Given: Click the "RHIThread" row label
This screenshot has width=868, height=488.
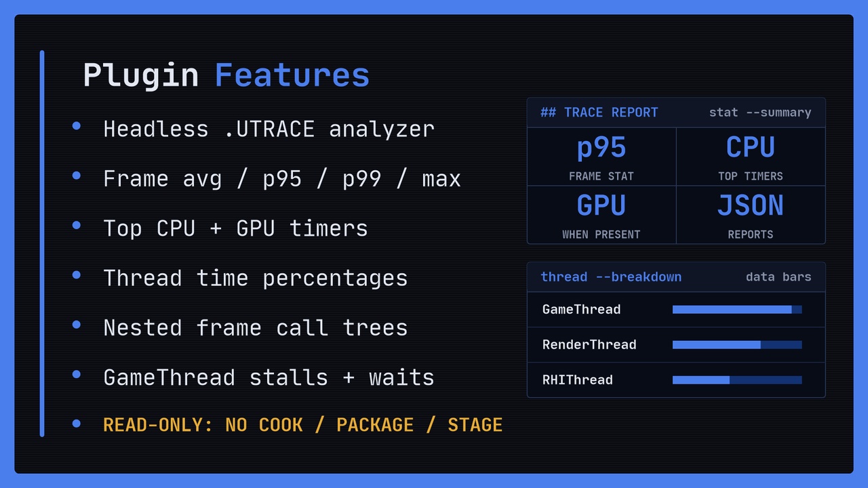Looking at the screenshot, I should pos(578,380).
